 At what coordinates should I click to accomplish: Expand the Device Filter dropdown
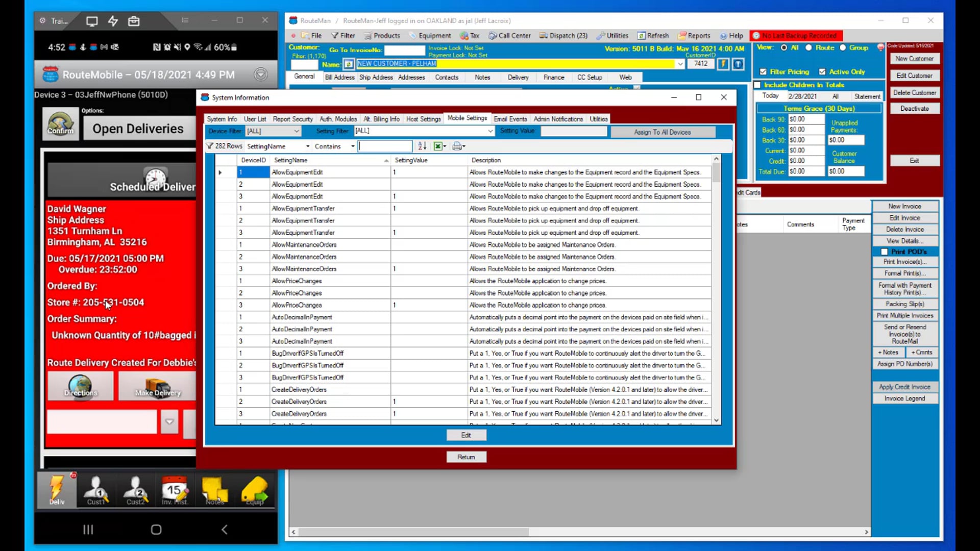pyautogui.click(x=296, y=131)
